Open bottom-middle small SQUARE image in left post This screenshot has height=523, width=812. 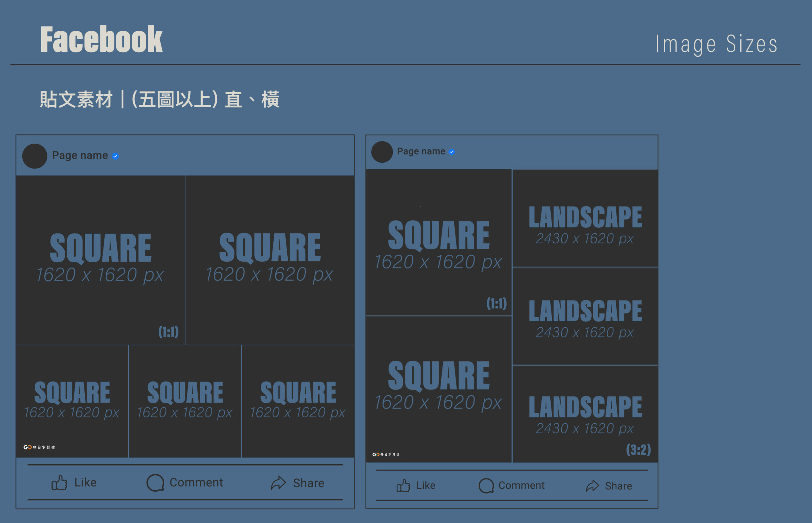pyautogui.click(x=185, y=402)
